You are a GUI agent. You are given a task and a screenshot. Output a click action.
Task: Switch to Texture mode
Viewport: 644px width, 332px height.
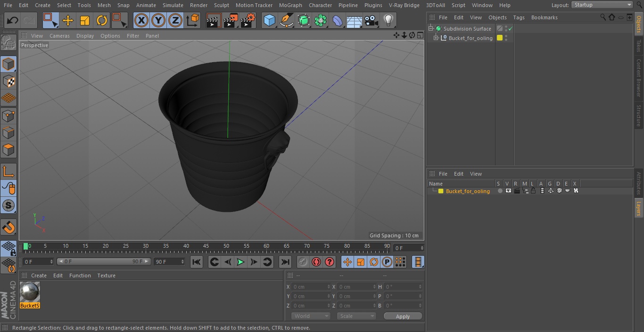point(8,81)
